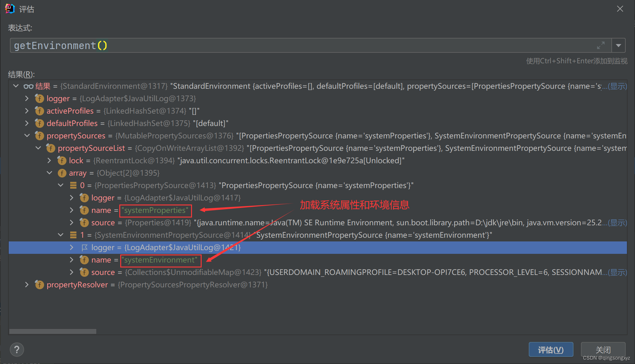Click the watch glasses icon beside 结果

pos(28,86)
